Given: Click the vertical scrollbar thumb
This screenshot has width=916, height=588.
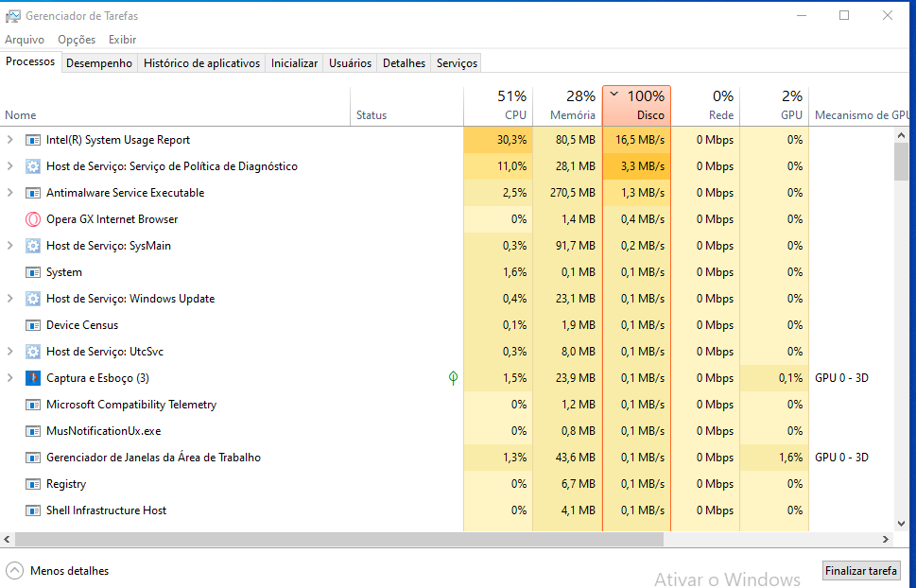Looking at the screenshot, I should tap(901, 162).
